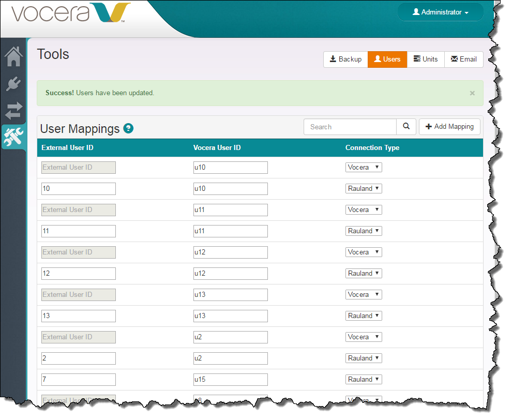Screen dimensions: 512x420
Task: Click Vocera User ID u2 in Vocera row
Action: pyautogui.click(x=231, y=337)
